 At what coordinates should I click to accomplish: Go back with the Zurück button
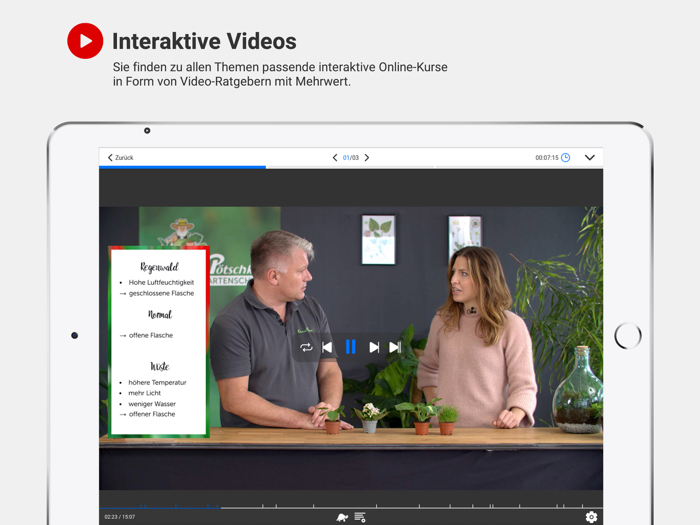pyautogui.click(x=120, y=158)
